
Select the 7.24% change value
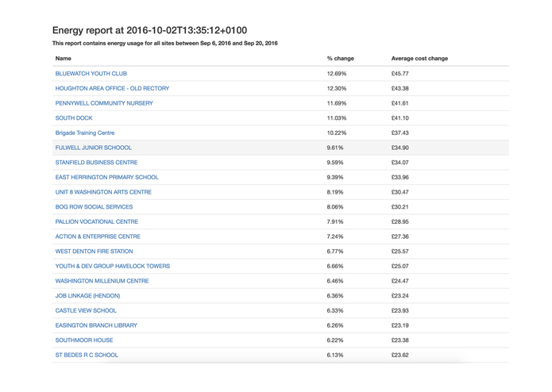pos(335,236)
